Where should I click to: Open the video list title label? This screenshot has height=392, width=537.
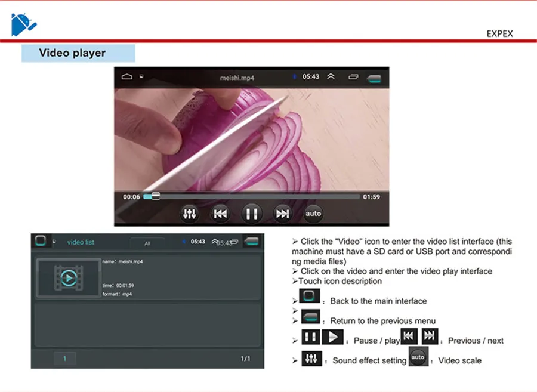pos(81,242)
